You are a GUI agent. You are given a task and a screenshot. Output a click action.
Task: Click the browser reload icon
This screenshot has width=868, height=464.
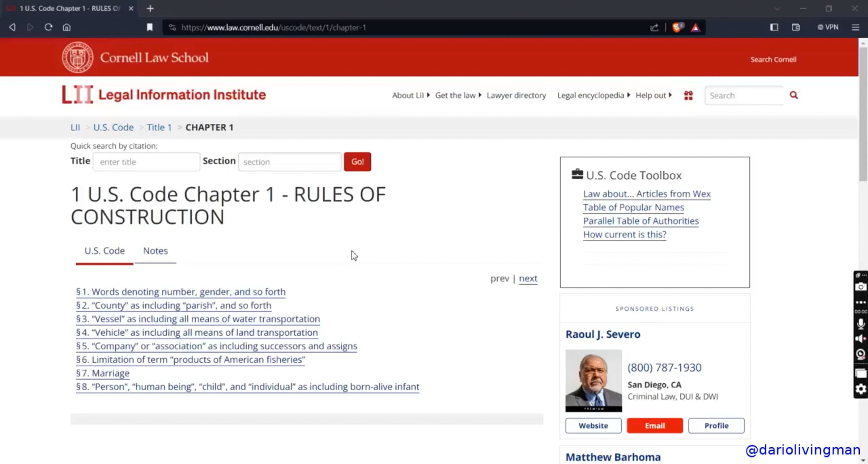point(48,27)
